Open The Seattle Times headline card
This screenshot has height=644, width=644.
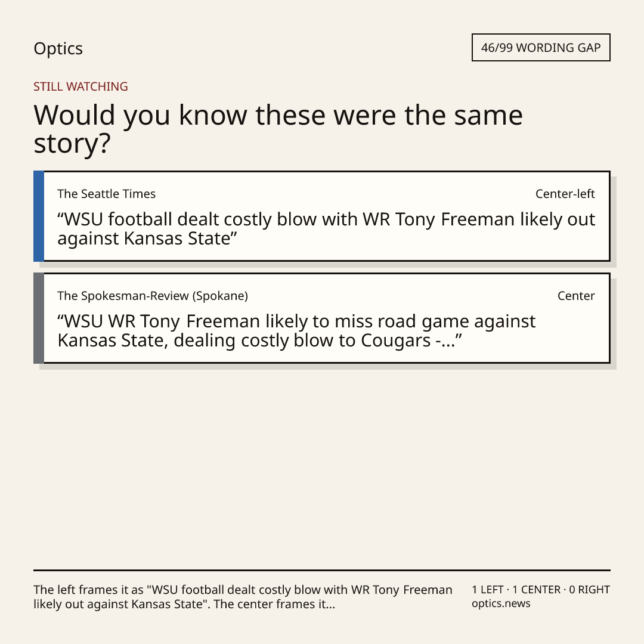click(x=322, y=216)
